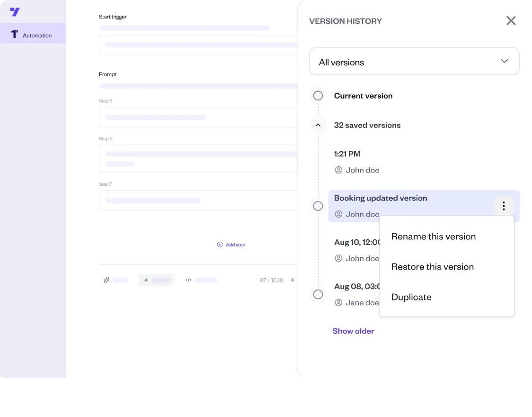This screenshot has width=532, height=417.
Task: Click the Show older link
Action: click(x=353, y=331)
